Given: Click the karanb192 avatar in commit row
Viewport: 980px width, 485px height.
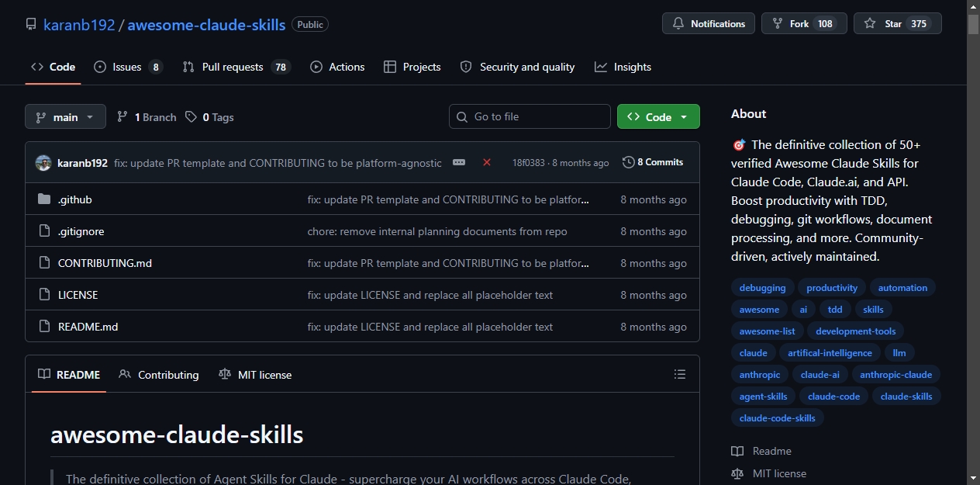Looking at the screenshot, I should [43, 163].
